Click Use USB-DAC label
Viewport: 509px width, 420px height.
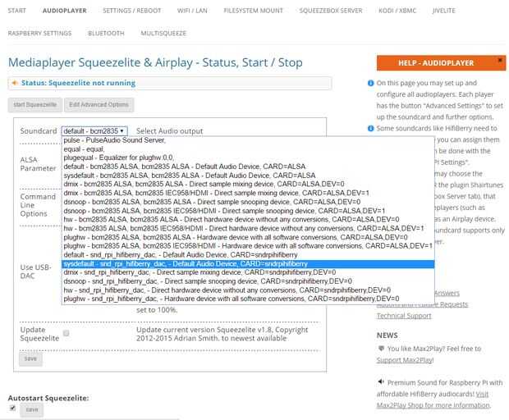[35, 272]
